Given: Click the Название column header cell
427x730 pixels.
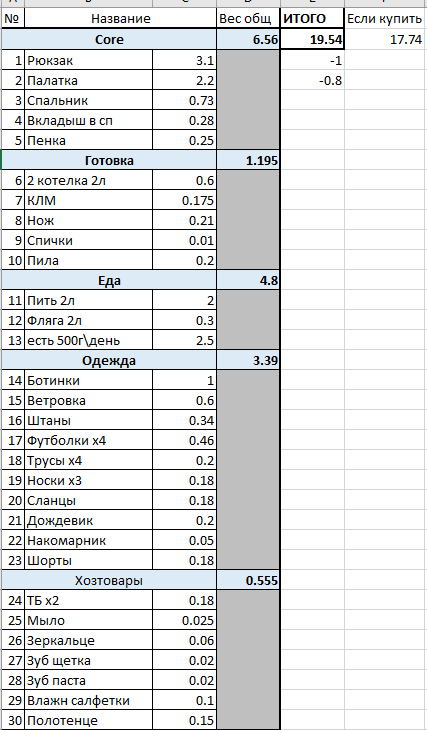Looking at the screenshot, I should tap(121, 19).
